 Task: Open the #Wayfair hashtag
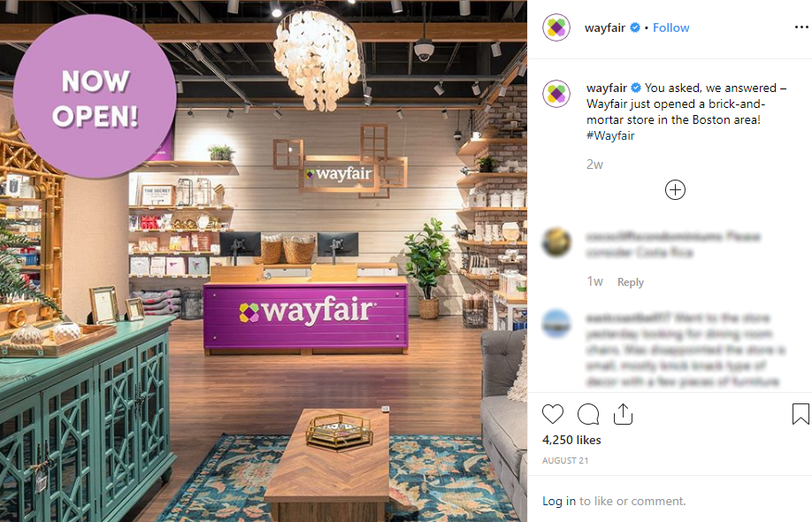[610, 135]
